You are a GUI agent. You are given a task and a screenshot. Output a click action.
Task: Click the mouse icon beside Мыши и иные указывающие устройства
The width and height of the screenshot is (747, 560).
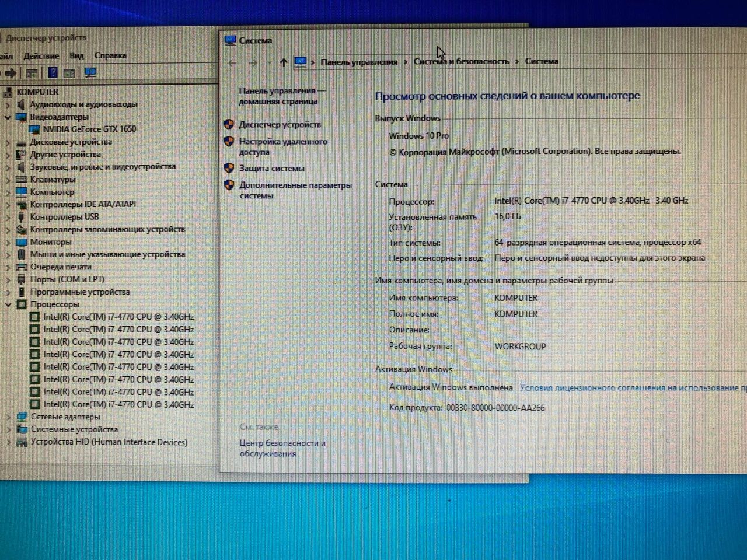[22, 254]
